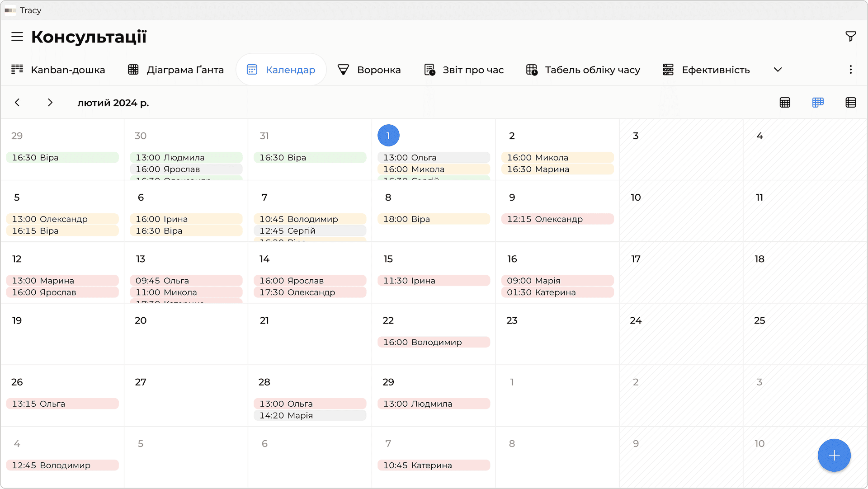The height and width of the screenshot is (489, 868).
Task: Switch to Діаграма Ґанта tab
Action: pos(176,70)
